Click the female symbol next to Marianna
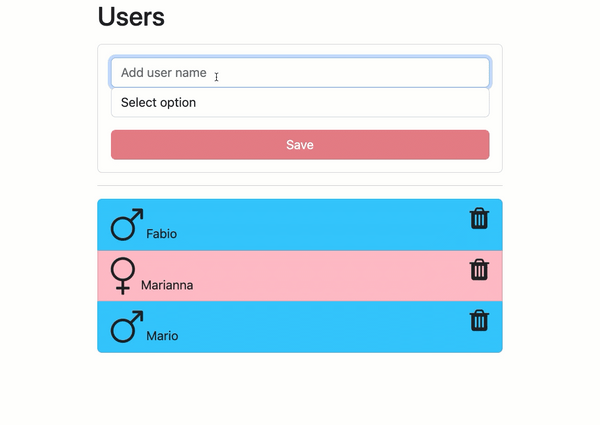Screen dimensions: 600x425 [123, 276]
